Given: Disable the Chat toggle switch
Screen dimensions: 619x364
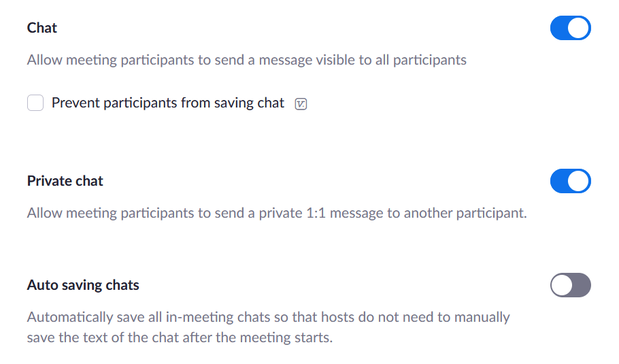Looking at the screenshot, I should pos(570,28).
